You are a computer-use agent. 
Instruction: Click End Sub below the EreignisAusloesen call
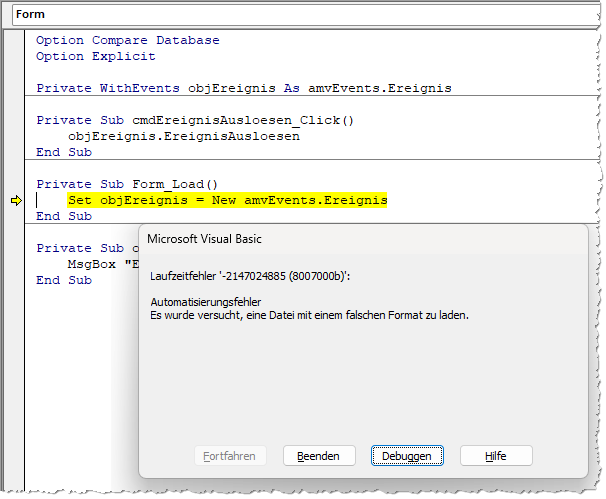point(63,152)
